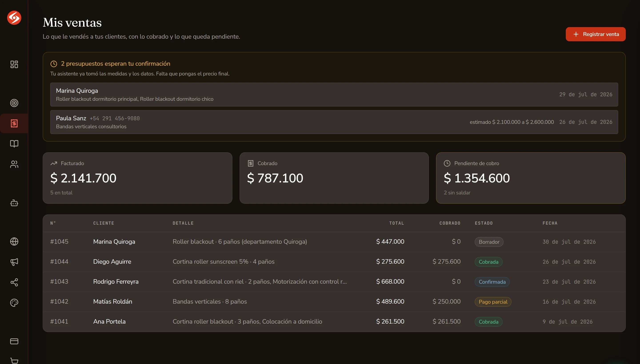Click Paula Sanz phone number +54 291 456-9080
Image resolution: width=640 pixels, height=364 pixels.
click(115, 119)
